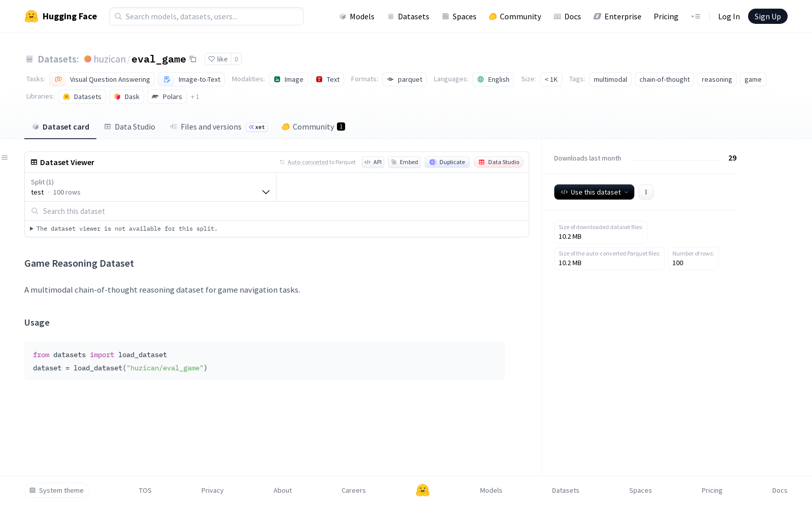Click the Log In link
The width and height of the screenshot is (812, 508).
(729, 16)
